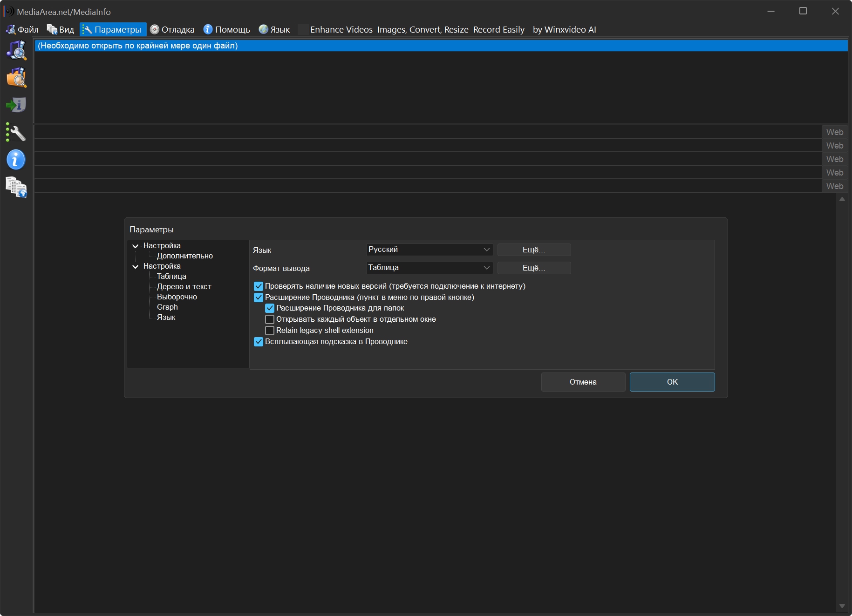Image resolution: width=852 pixels, height=616 pixels.
Task: Click scrollbar down arrow at bottom right
Action: point(842,606)
